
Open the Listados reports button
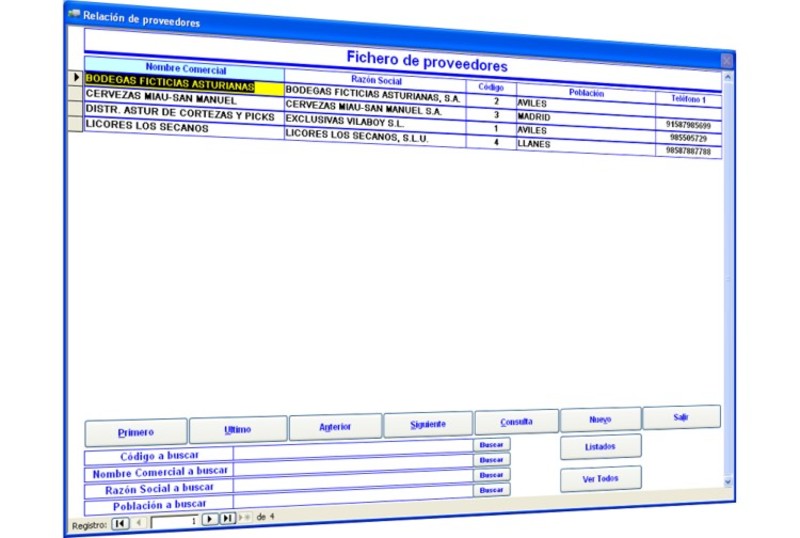pos(600,446)
